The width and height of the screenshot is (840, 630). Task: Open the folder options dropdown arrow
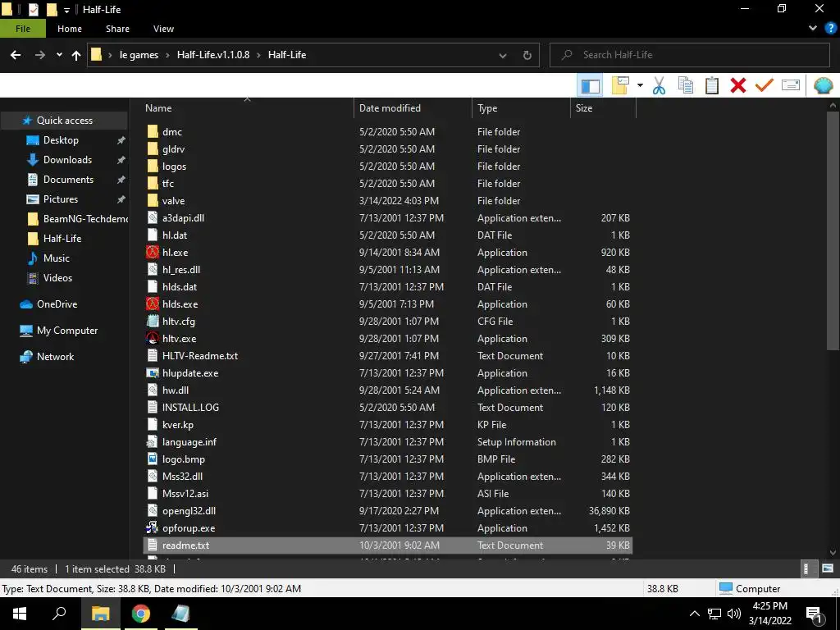[x=640, y=85]
